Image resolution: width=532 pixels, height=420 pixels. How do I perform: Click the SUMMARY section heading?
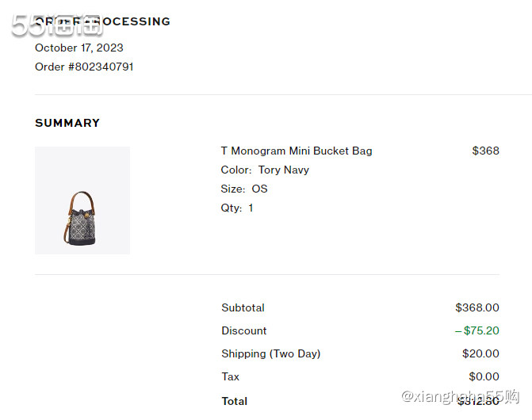tap(67, 123)
